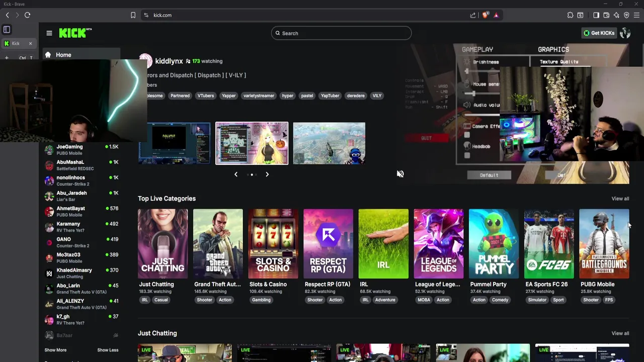The height and width of the screenshot is (362, 644).
Task: Open the Brave Shields lion icon
Action: pos(485,15)
